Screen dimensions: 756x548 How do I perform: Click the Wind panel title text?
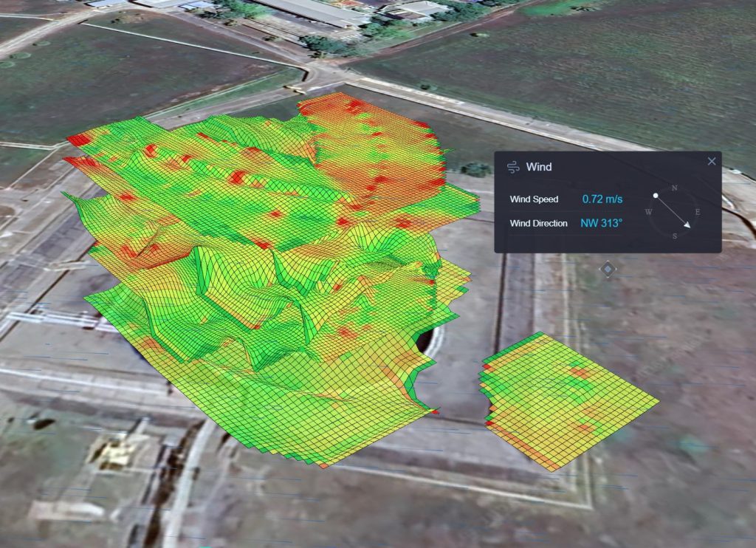(540, 166)
